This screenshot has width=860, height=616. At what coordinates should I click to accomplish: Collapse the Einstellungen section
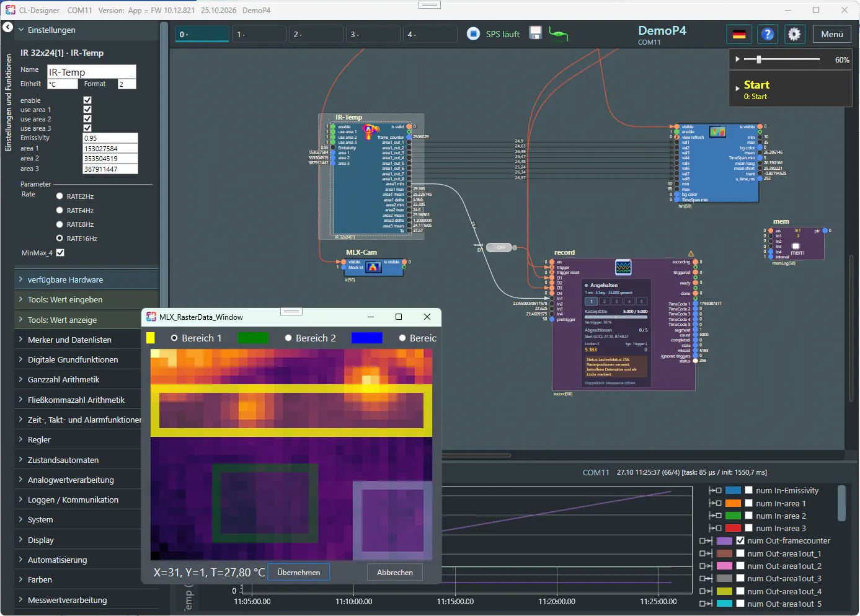coord(21,30)
